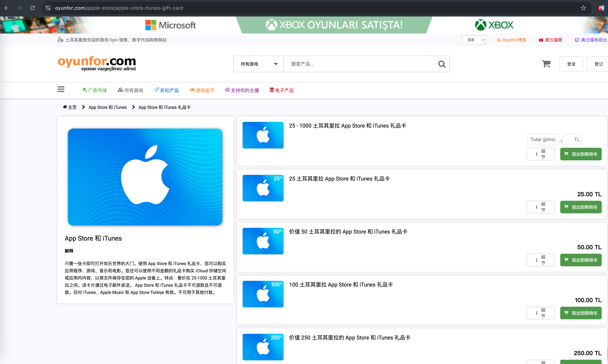Screen dimensions: 608x364
Task: Add the 25 TL gift card to cart
Action: [581, 207]
